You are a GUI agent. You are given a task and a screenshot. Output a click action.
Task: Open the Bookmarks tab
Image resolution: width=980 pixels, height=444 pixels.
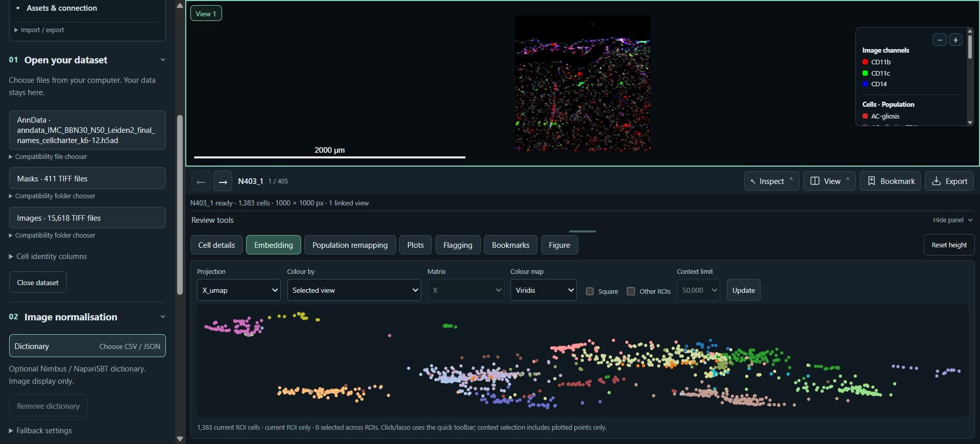coord(510,245)
